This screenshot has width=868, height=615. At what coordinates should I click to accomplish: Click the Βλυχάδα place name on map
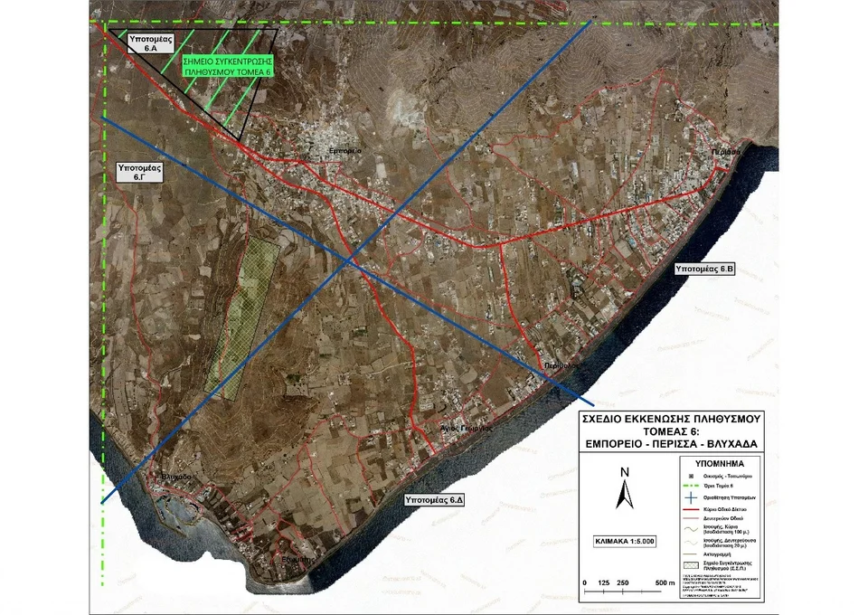[x=175, y=477]
